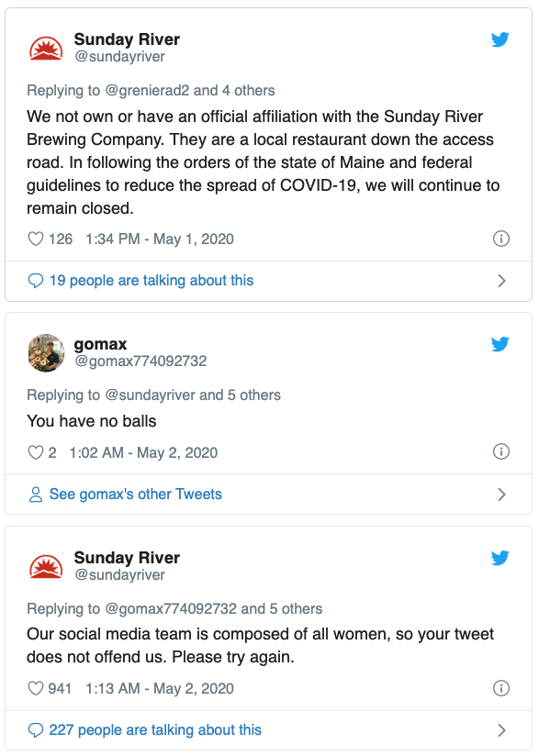The width and height of the screenshot is (539, 756).
Task: Open info icon on the 1:13 AM tweet
Action: (x=501, y=688)
